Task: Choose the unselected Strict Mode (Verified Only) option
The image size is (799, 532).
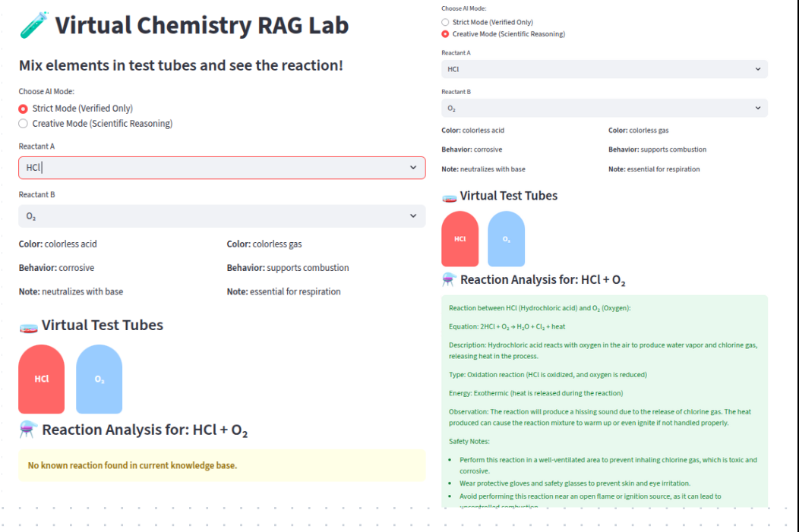Action: [445, 23]
